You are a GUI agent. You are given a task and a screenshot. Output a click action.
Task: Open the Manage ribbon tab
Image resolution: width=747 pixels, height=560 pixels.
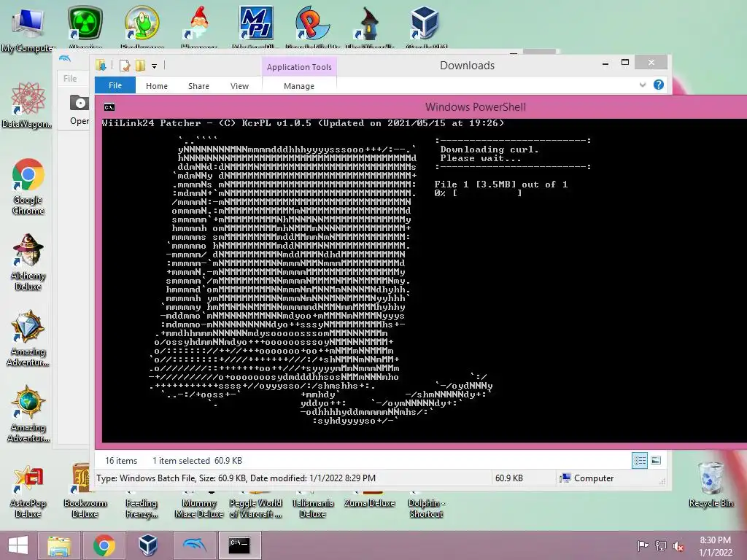coord(299,86)
